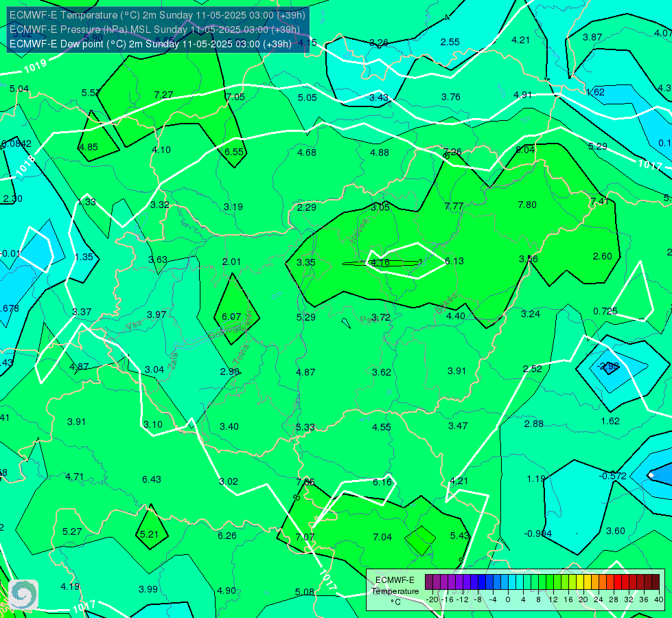
Task: Click the 3.60 temperature value
Action: coord(616,531)
